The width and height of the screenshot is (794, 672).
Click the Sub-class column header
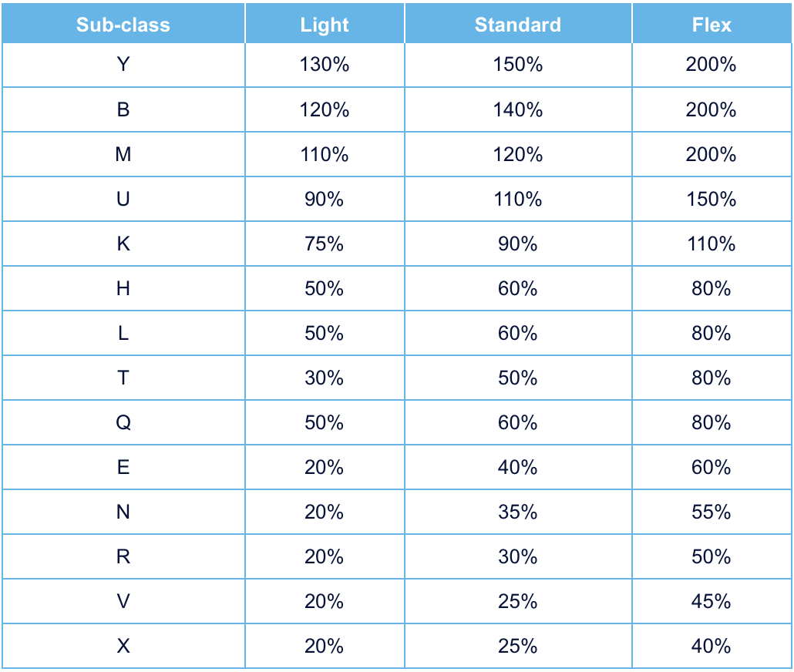click(x=123, y=25)
